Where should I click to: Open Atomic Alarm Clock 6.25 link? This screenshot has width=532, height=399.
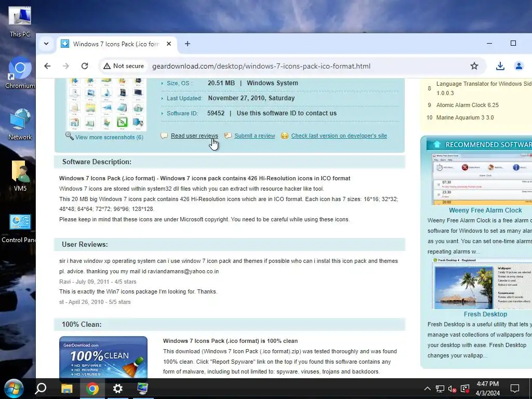coord(467,105)
